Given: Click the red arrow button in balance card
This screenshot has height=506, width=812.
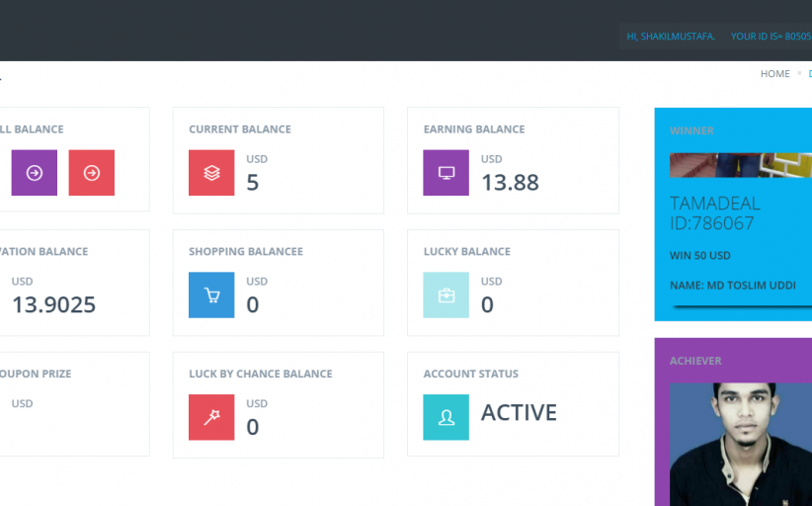Looking at the screenshot, I should [92, 173].
